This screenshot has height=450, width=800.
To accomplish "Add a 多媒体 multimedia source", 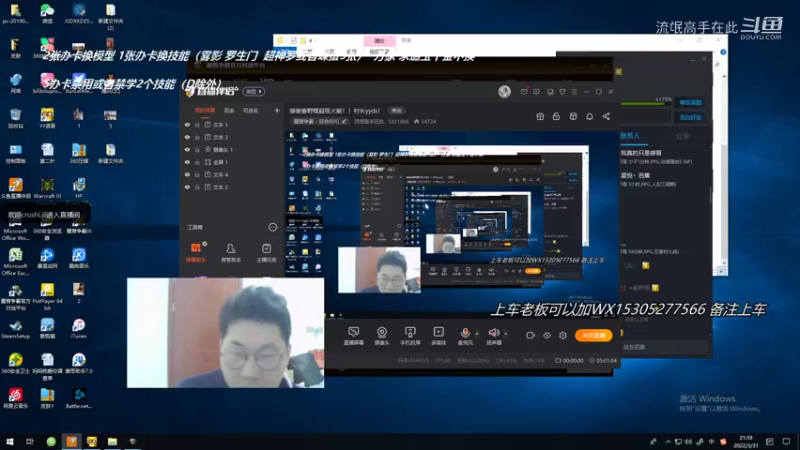I will point(438,336).
